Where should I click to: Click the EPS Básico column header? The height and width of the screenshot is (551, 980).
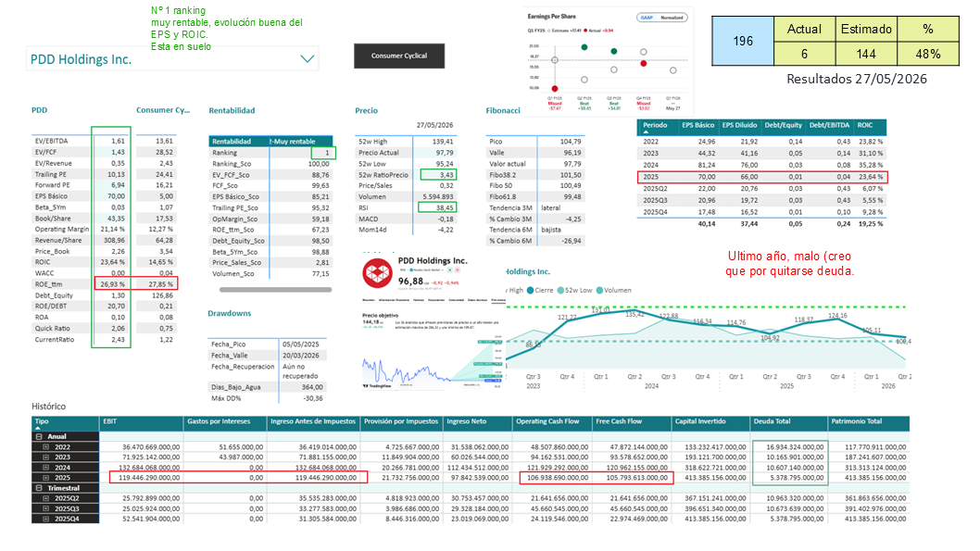pos(697,125)
